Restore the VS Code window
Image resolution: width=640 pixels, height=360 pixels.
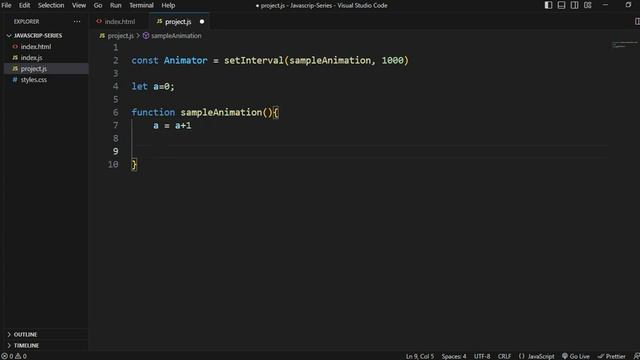pyautogui.click(x=628, y=5)
